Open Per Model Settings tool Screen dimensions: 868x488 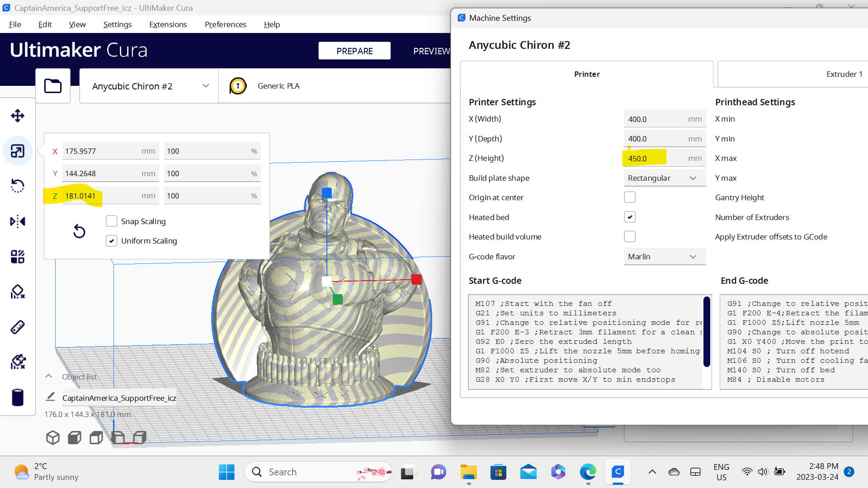pos(18,256)
